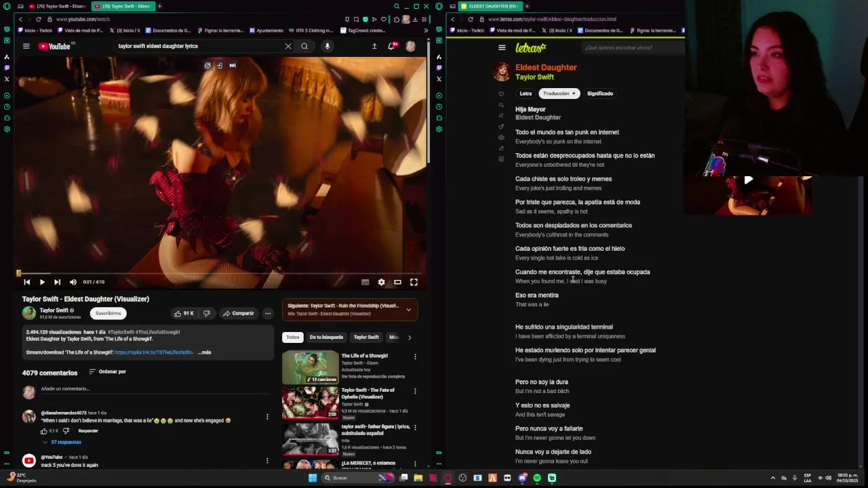Dislike dianahernandez4073's comment

point(66,431)
